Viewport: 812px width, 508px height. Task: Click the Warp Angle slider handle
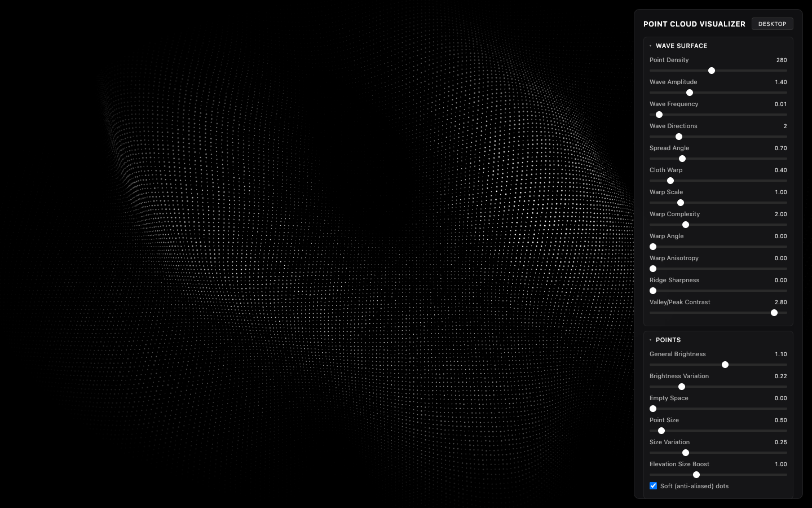[653, 247]
